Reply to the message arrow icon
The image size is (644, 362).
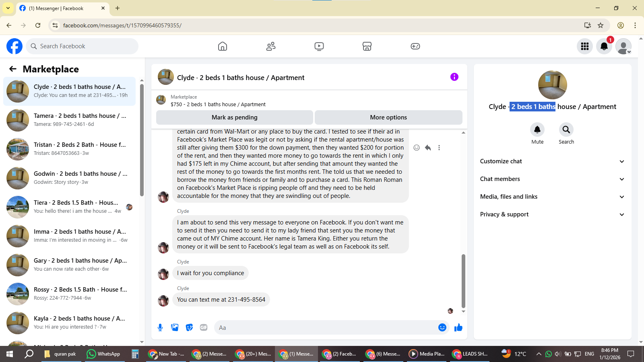[428, 148]
